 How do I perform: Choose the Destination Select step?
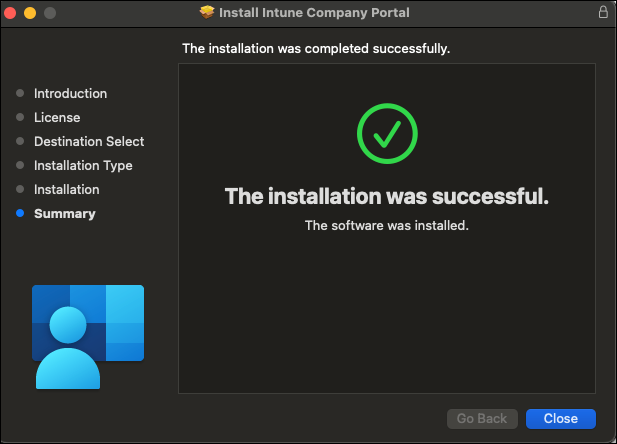89,142
